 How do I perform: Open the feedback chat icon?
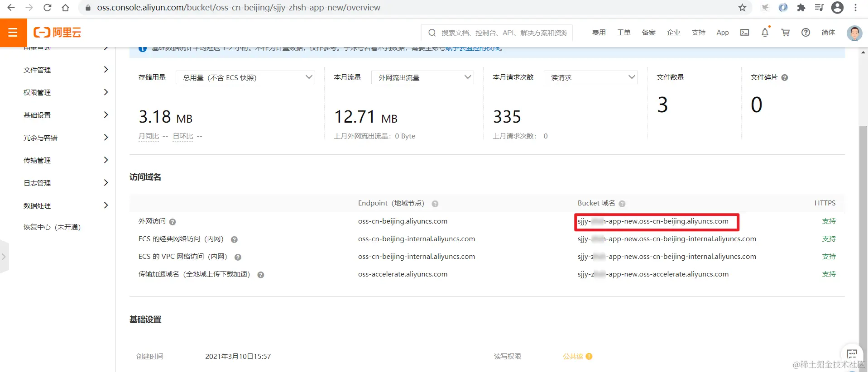pyautogui.click(x=852, y=354)
